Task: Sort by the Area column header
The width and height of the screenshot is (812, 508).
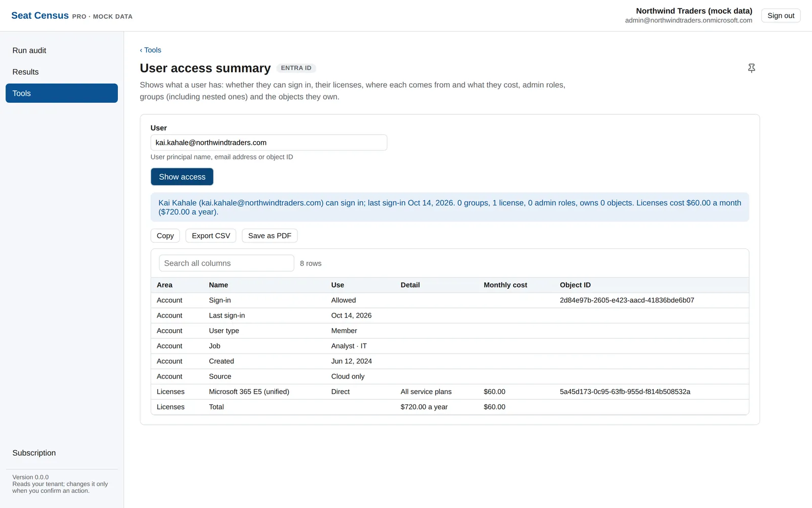Action: [164, 285]
